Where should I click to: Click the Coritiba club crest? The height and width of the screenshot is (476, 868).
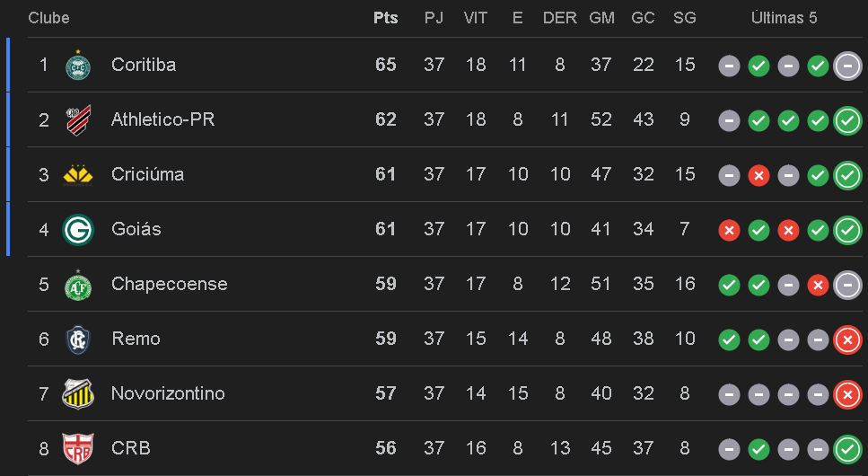click(78, 66)
